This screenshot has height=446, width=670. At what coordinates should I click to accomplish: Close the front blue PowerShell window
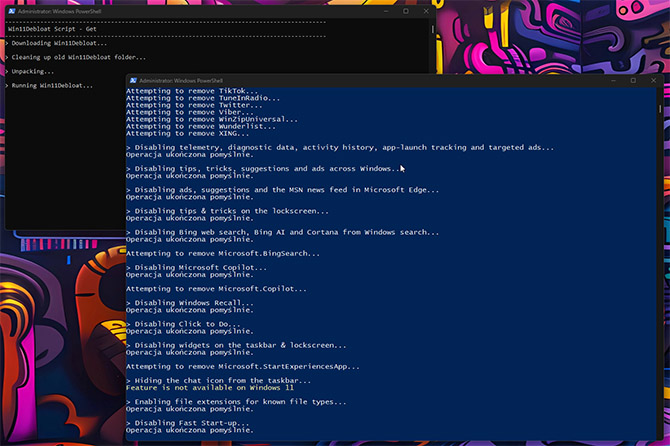[x=657, y=80]
